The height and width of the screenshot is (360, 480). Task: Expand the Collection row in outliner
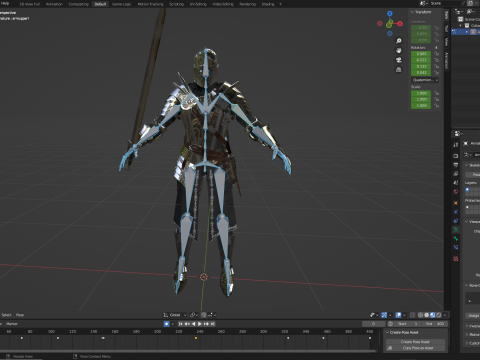461,26
